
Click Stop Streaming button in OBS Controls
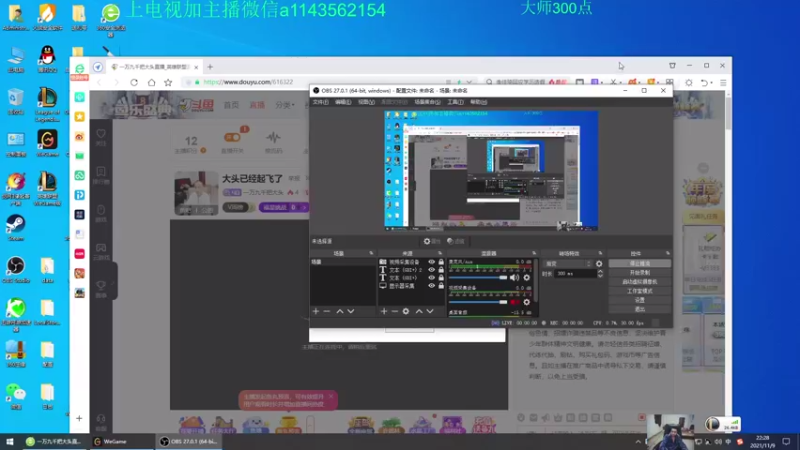click(x=640, y=264)
